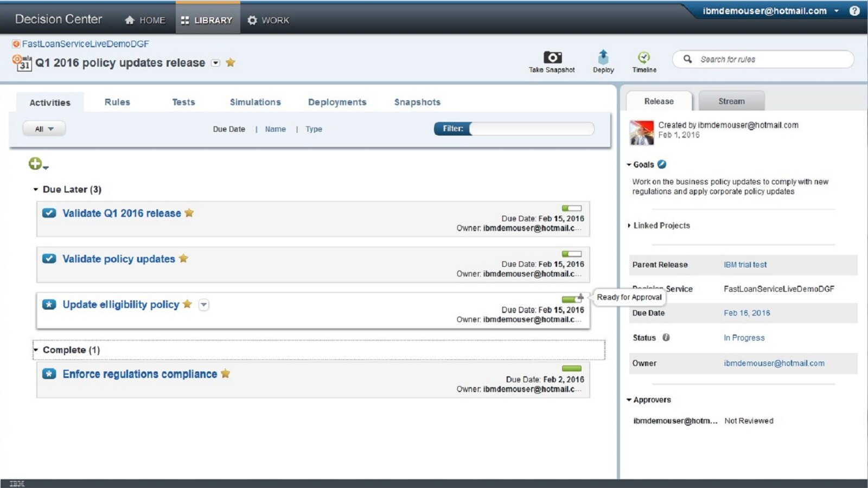Expand the Linked Projects section

pos(629,226)
